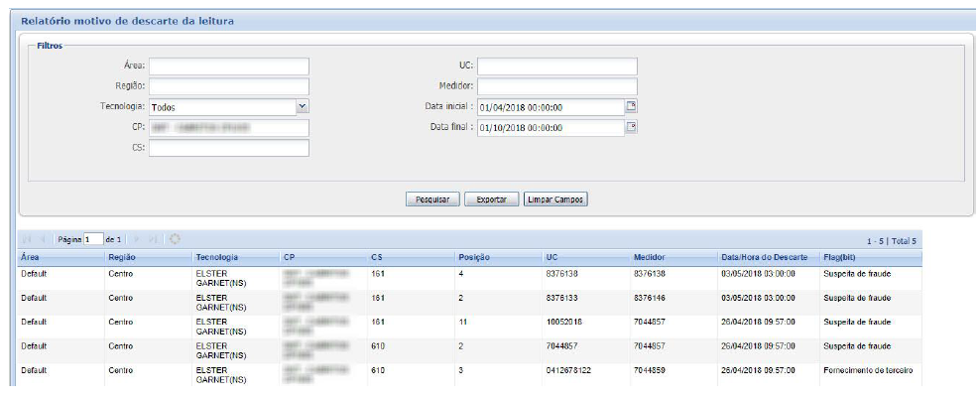Click the refresh icon in the pagination bar

click(x=175, y=239)
